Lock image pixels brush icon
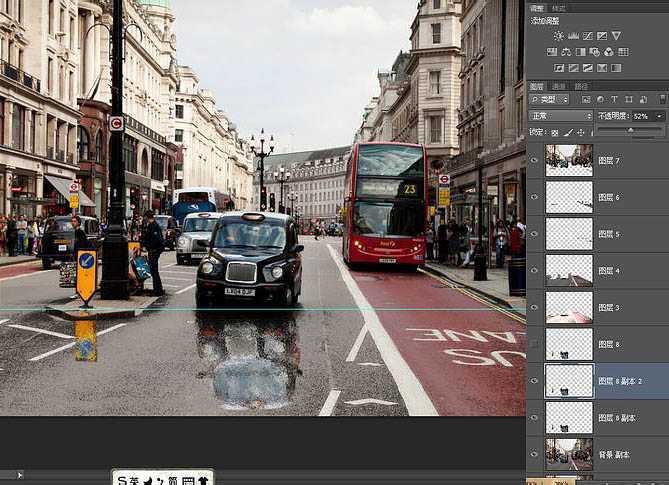Screen dimensions: 669x485 coord(568,133)
